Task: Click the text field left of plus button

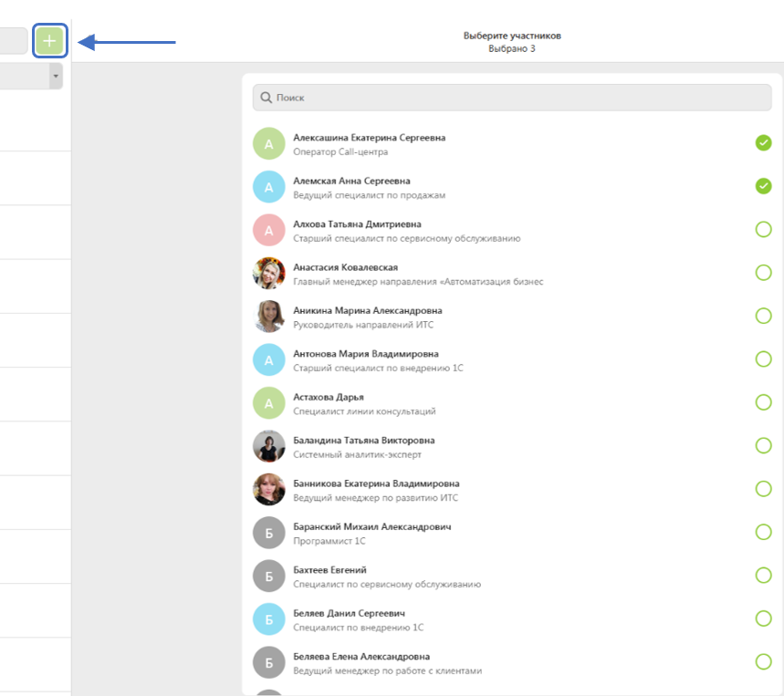Action: (13, 41)
